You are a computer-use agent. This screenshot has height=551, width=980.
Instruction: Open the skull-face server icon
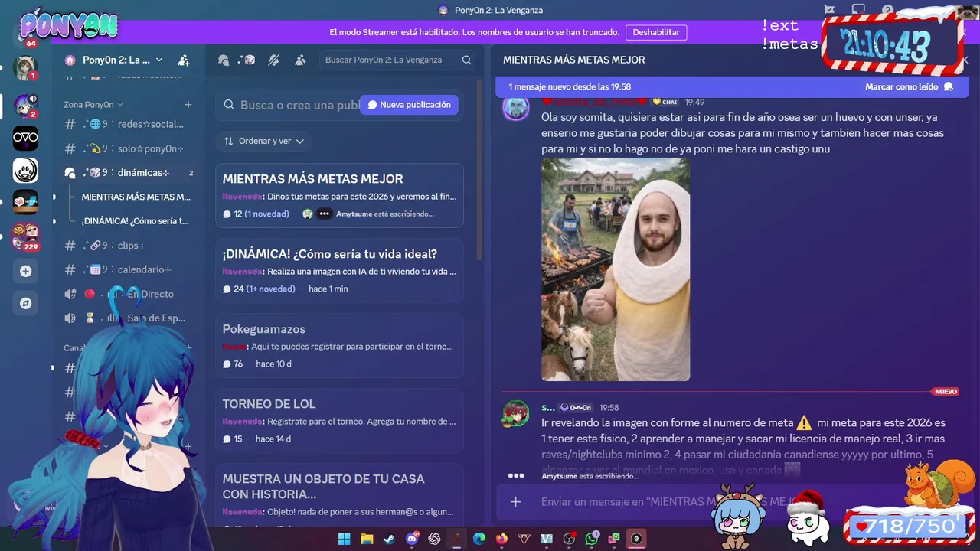(x=25, y=170)
